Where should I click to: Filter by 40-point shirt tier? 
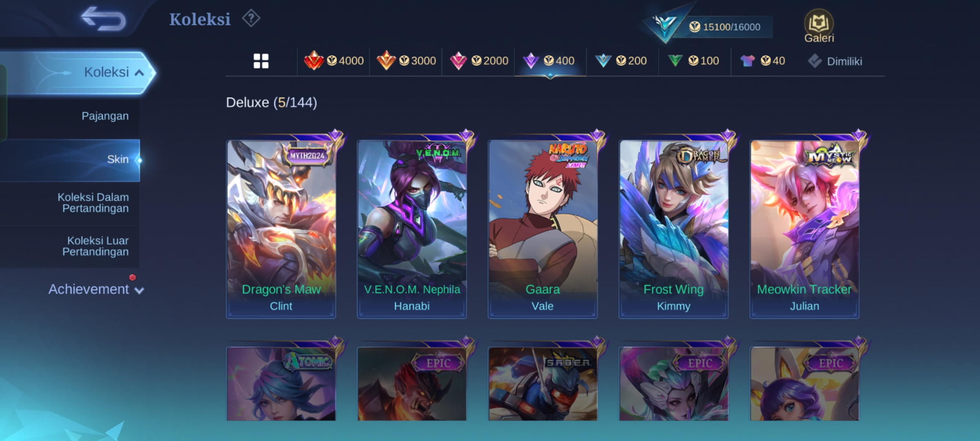click(x=762, y=61)
